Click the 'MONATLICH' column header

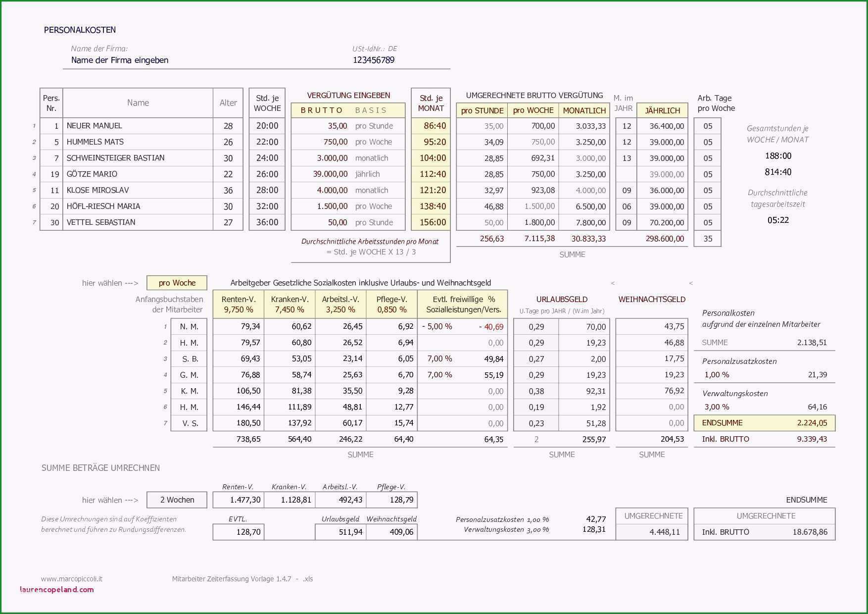coord(584,110)
